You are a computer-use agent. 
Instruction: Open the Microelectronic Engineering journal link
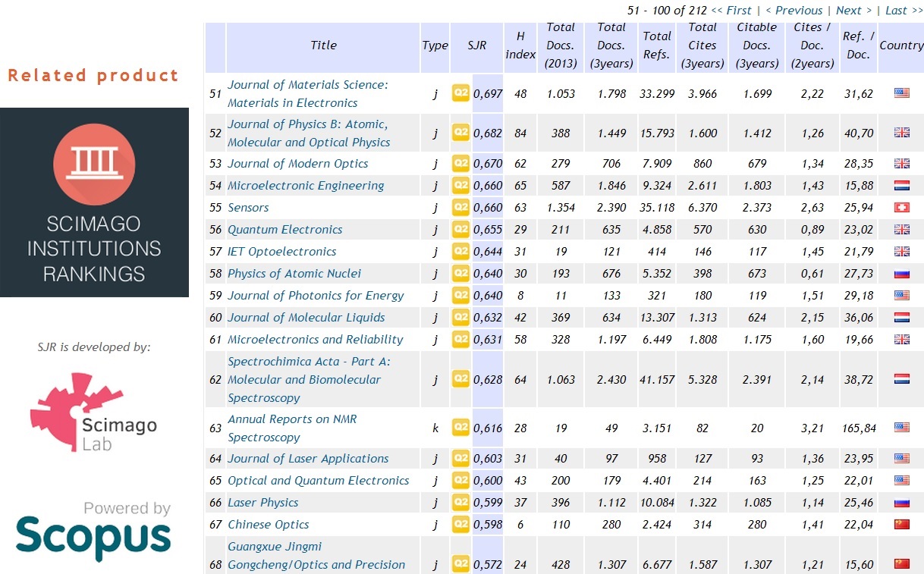[x=306, y=185]
